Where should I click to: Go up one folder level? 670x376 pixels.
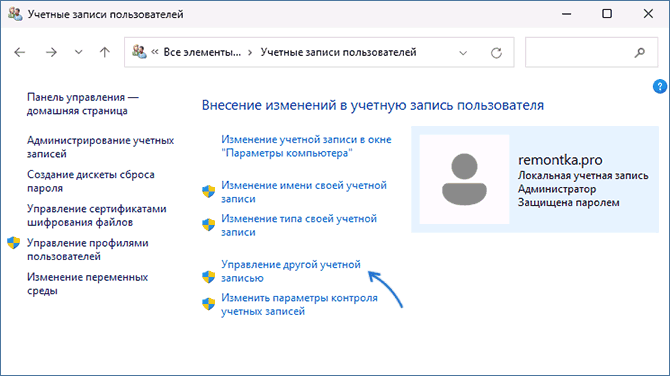point(105,52)
